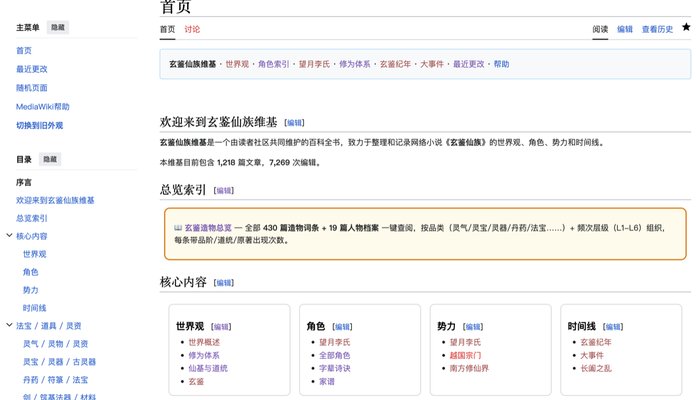The height and width of the screenshot is (400, 700).
Task: Open MediaWiki帮助 link
Action: [43, 107]
